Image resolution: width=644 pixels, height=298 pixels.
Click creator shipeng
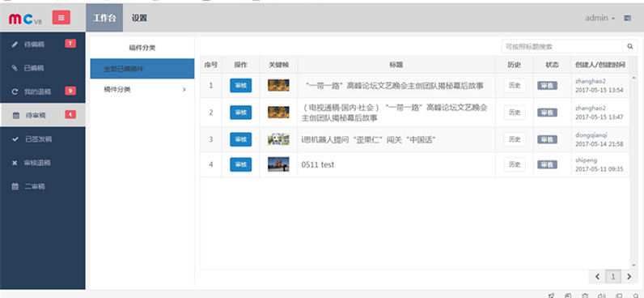586,160
